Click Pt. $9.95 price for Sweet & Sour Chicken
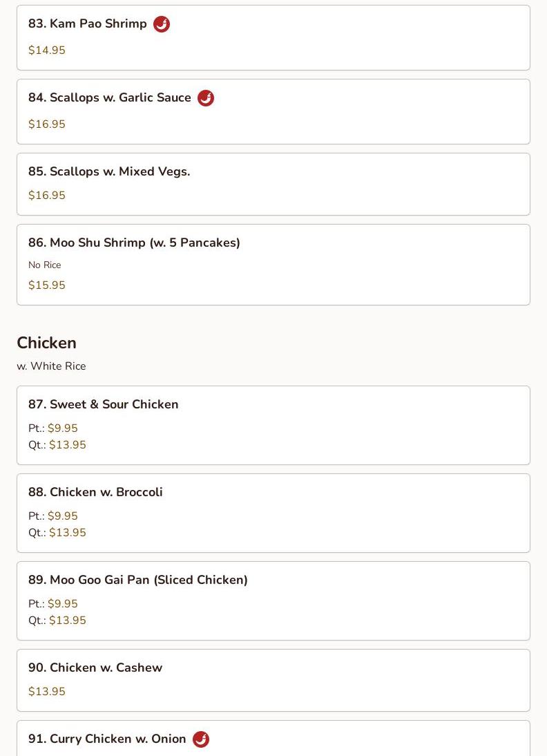Image resolution: width=547 pixels, height=756 pixels. (x=62, y=428)
